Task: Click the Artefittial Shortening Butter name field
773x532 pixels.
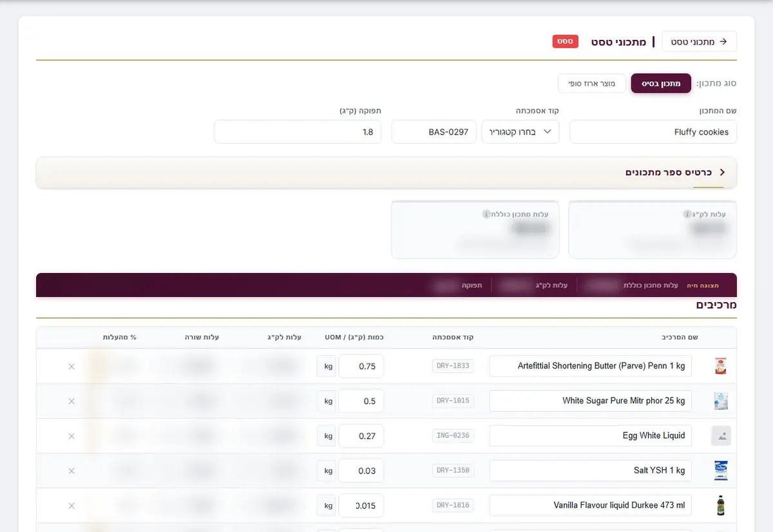Action: click(x=591, y=366)
